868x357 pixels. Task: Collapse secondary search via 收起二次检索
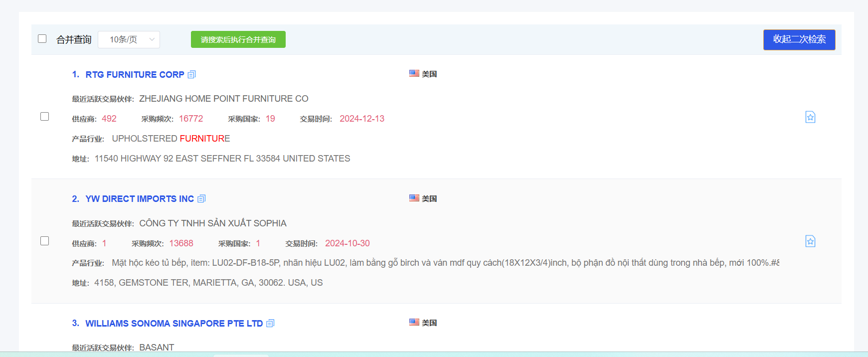[x=799, y=39]
